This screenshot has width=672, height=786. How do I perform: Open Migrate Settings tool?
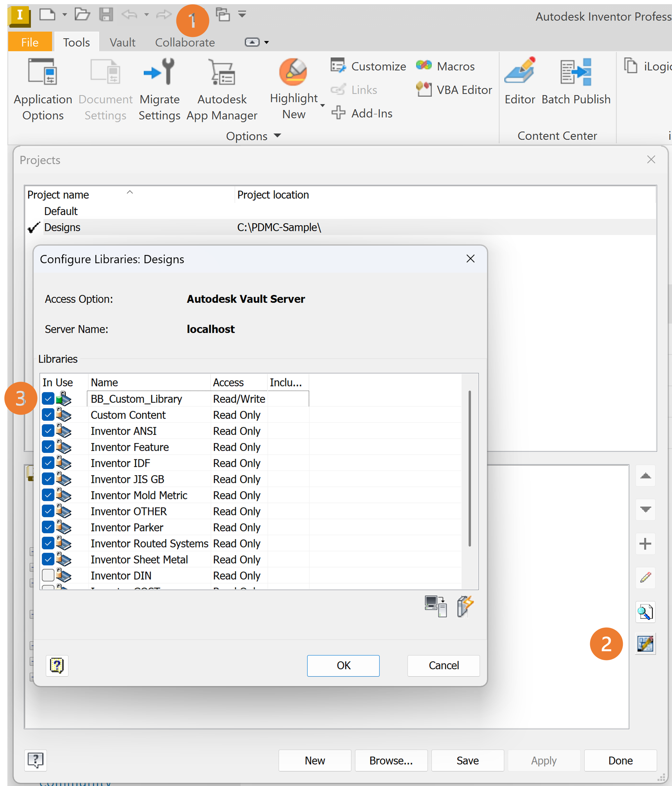(159, 90)
